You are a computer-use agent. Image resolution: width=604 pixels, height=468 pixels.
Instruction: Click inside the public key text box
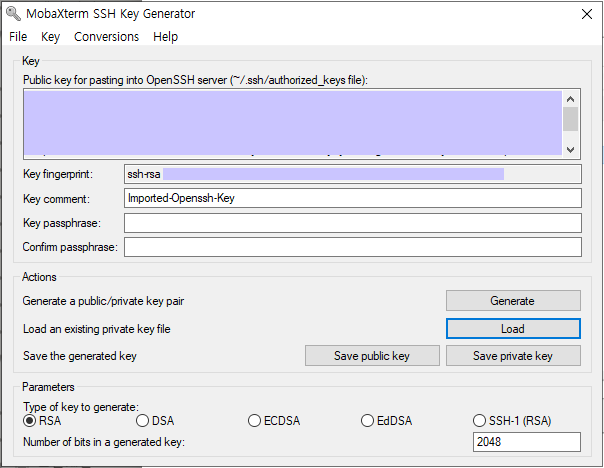[293, 123]
